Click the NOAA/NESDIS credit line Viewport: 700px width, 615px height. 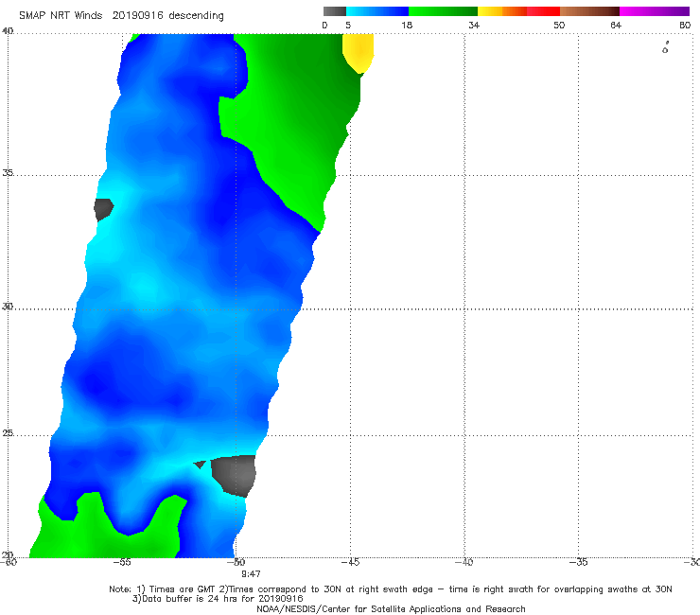[x=391, y=608]
